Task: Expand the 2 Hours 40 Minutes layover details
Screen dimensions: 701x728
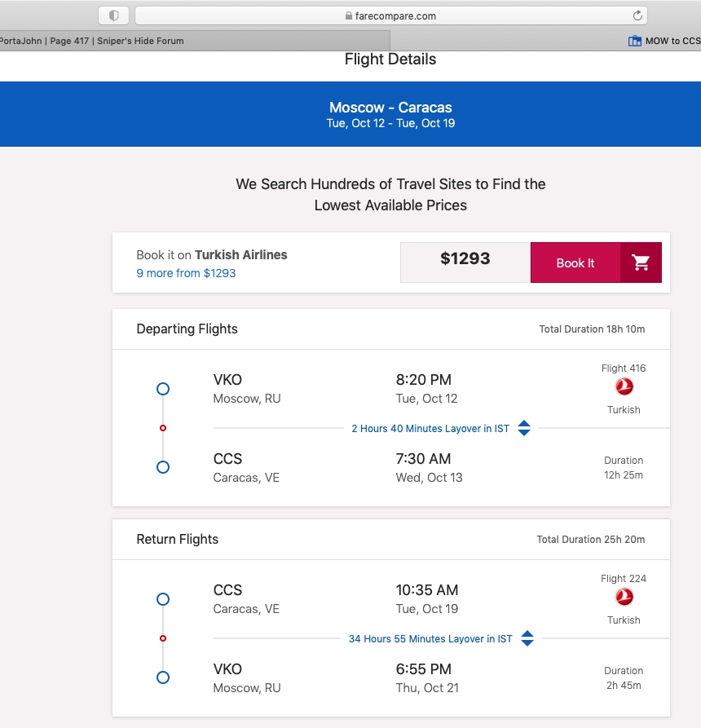Action: point(524,428)
